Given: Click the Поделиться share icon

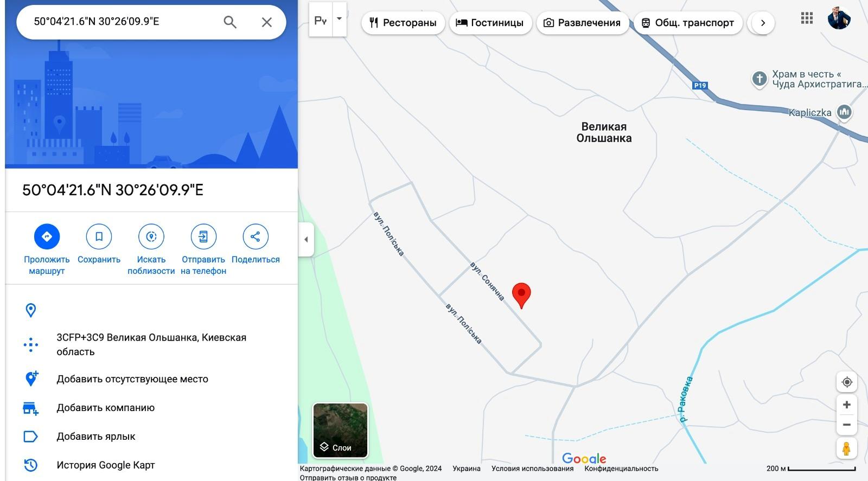Looking at the screenshot, I should (256, 236).
